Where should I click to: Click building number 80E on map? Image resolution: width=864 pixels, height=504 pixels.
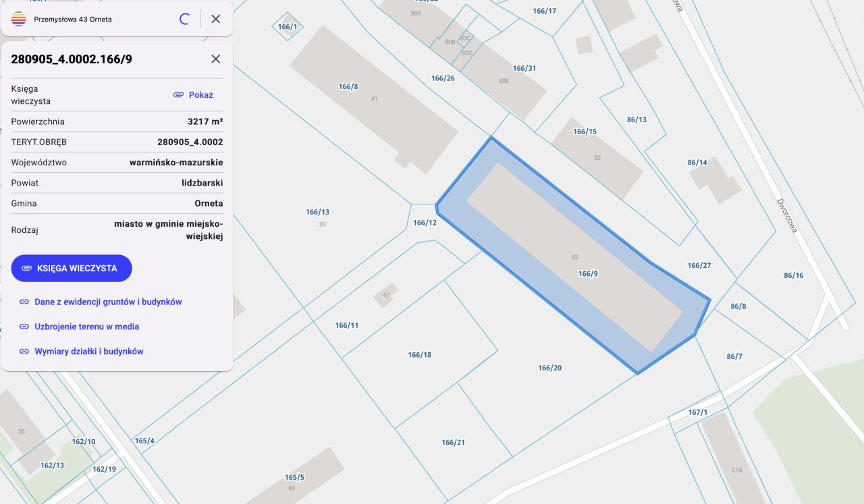tap(504, 81)
